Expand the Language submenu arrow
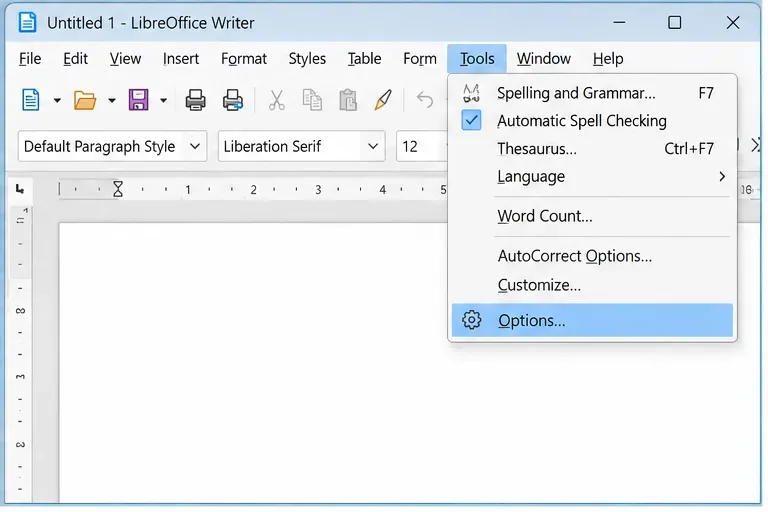 coord(722,176)
